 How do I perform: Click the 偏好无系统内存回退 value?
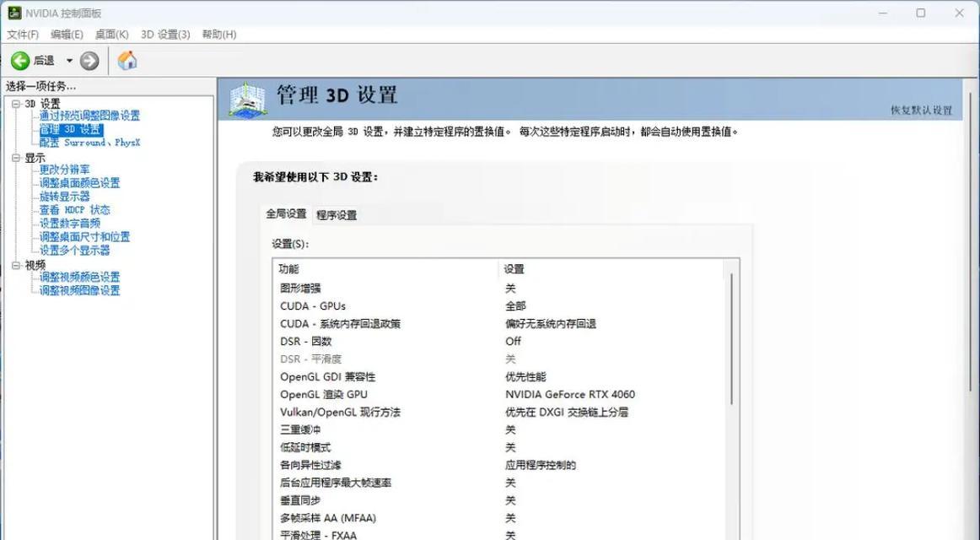[x=551, y=324]
